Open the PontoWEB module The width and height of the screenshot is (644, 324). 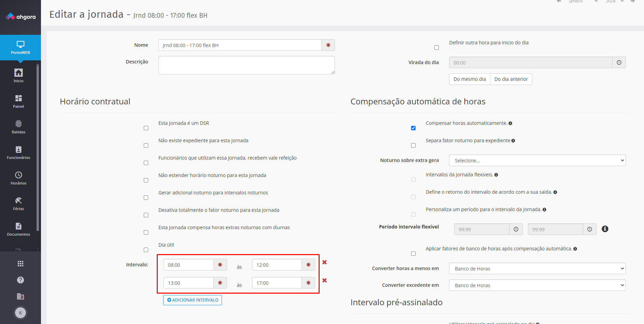point(20,47)
